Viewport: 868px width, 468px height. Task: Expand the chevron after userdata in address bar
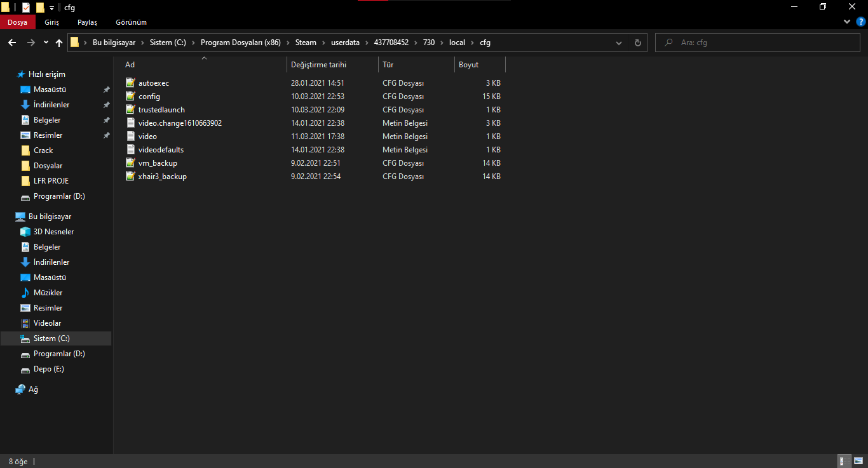367,43
